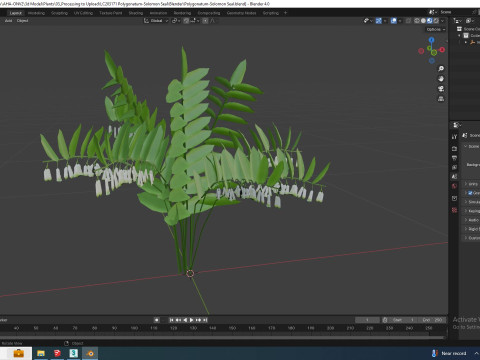
Task: Add a new workspace with plus button
Action: point(285,13)
